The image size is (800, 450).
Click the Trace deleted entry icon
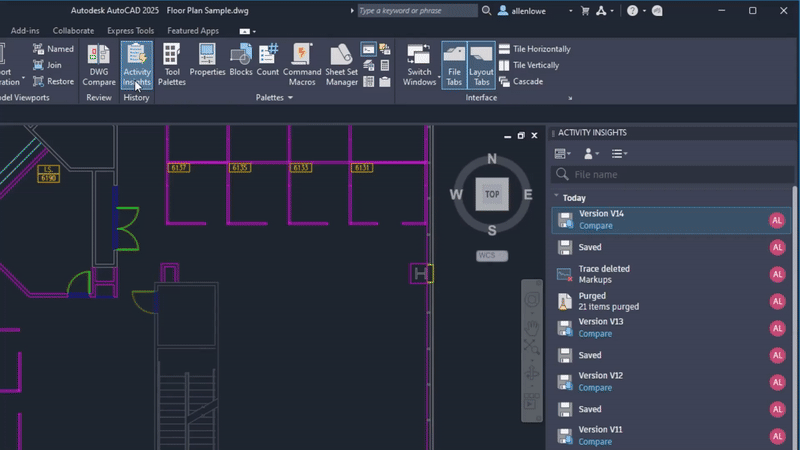564,274
